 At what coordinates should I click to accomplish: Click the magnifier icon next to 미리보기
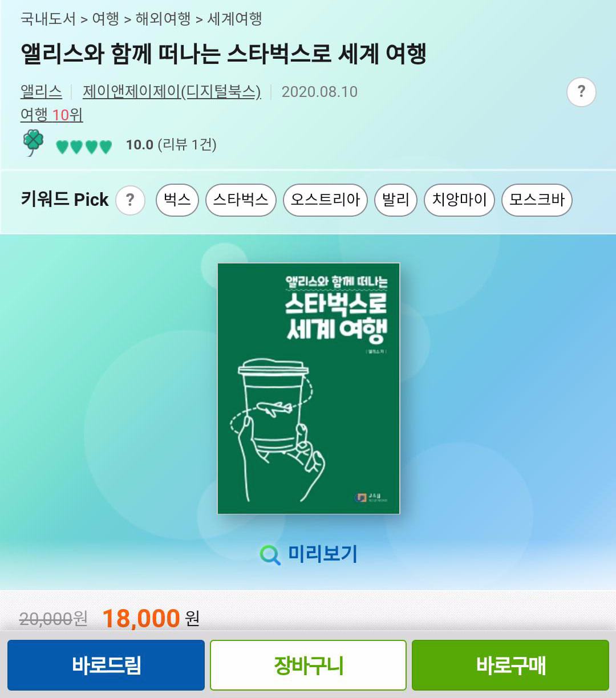point(270,554)
